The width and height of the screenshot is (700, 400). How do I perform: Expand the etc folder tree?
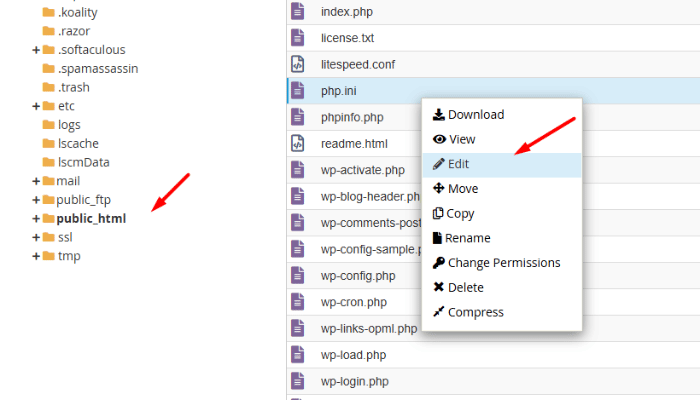pyautogui.click(x=36, y=106)
